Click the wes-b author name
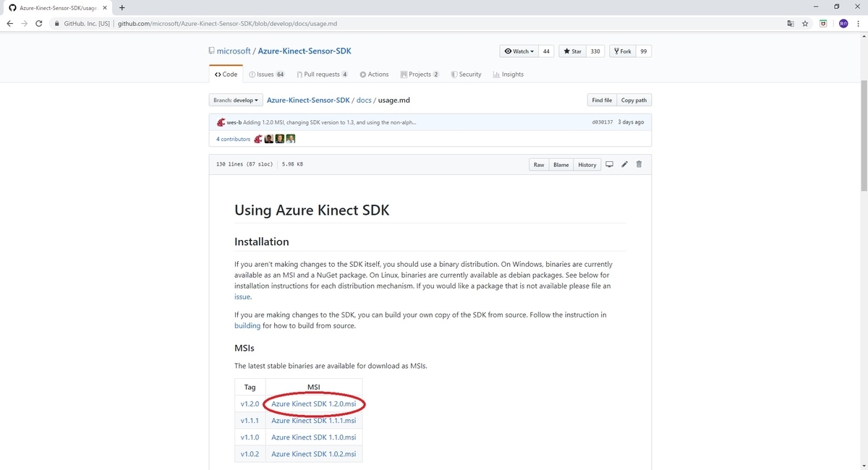Image resolution: width=868 pixels, height=470 pixels. [234, 122]
